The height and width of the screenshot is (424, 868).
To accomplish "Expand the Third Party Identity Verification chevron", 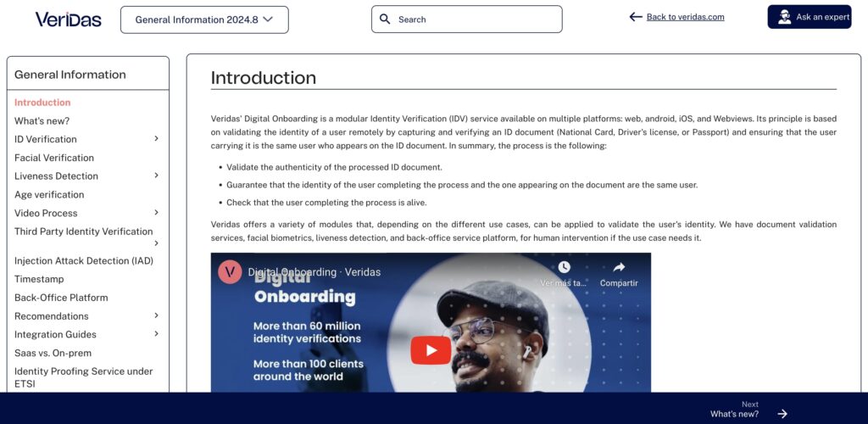I will tap(157, 243).
